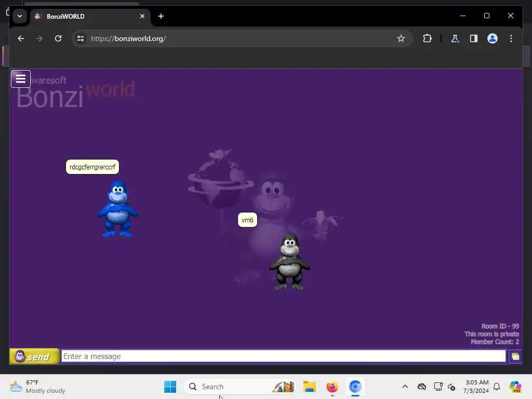Bookmark this page with the star
This screenshot has height=399, width=532.
[401, 38]
